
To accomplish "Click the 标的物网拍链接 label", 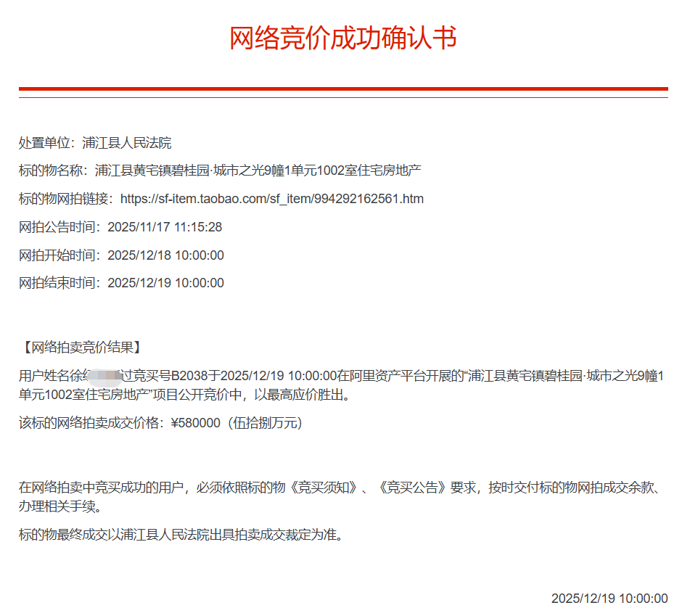I will coord(65,199).
